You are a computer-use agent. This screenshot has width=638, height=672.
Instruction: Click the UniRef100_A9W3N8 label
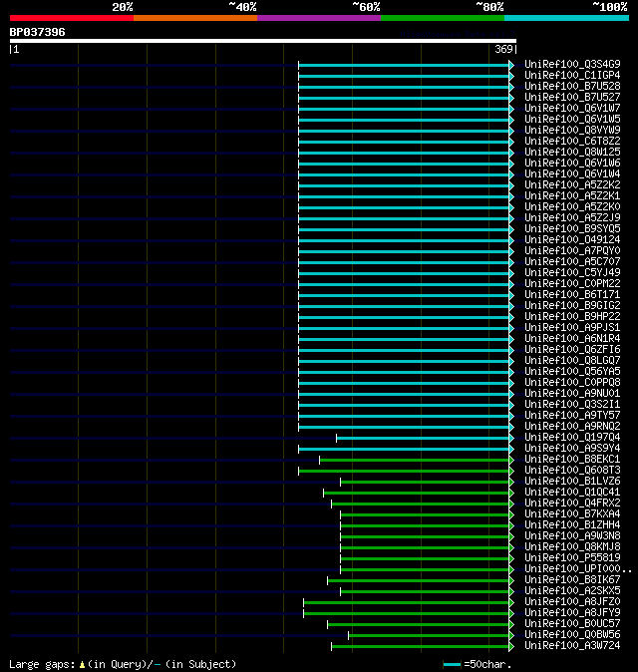pyautogui.click(x=572, y=535)
